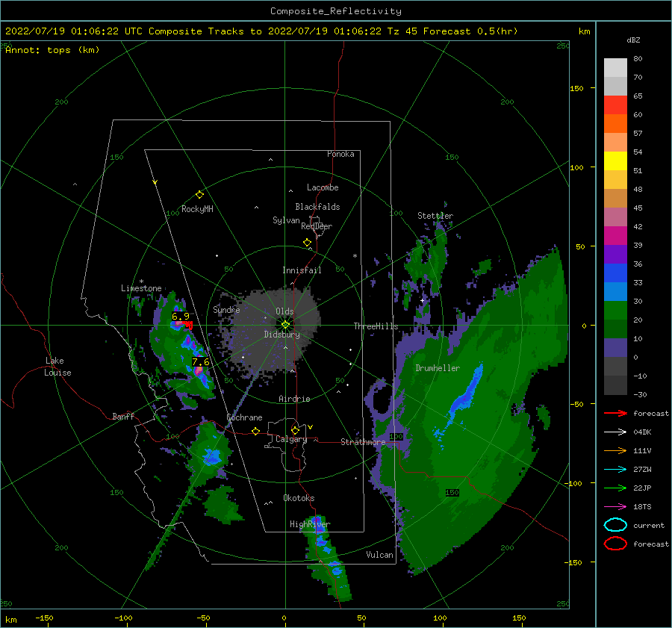Click the yellow V marker north of RockyMH

point(155,183)
